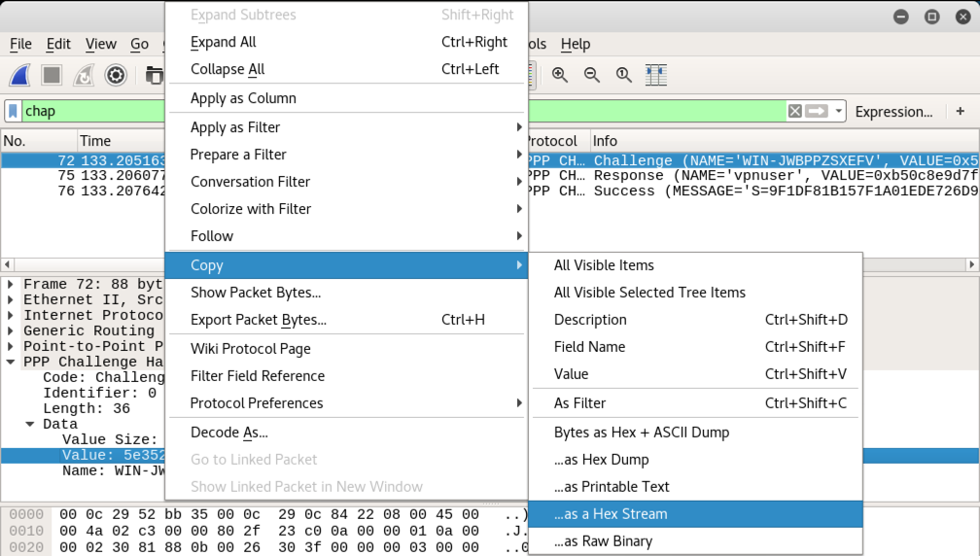The height and width of the screenshot is (556, 980).
Task: Zoom in on packet list text
Action: [560, 75]
